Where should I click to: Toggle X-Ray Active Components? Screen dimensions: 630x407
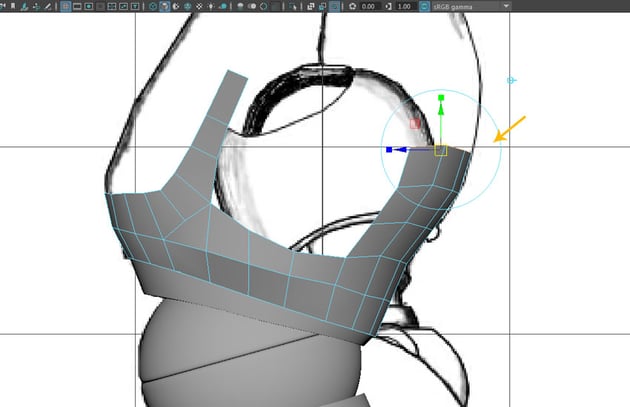tap(323, 6)
